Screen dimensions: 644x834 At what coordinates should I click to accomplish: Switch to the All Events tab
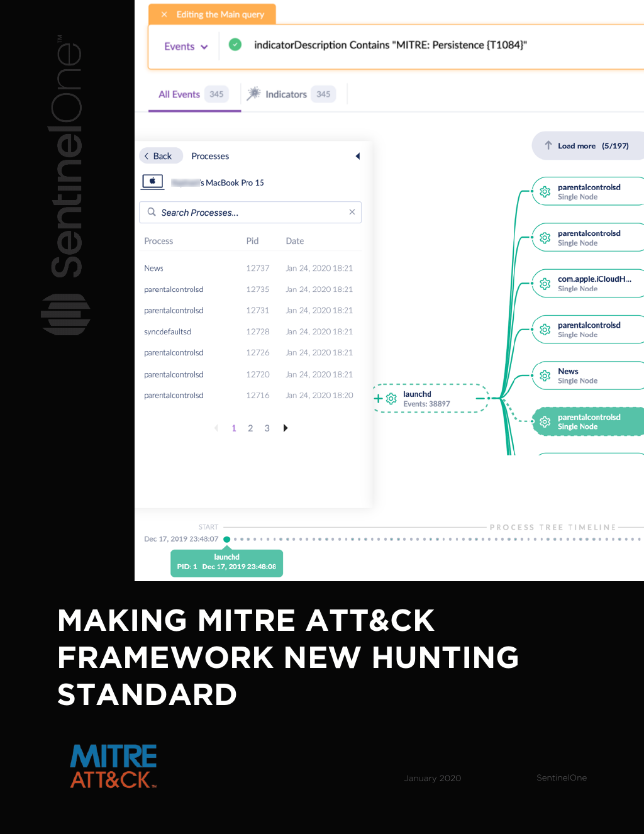[179, 94]
